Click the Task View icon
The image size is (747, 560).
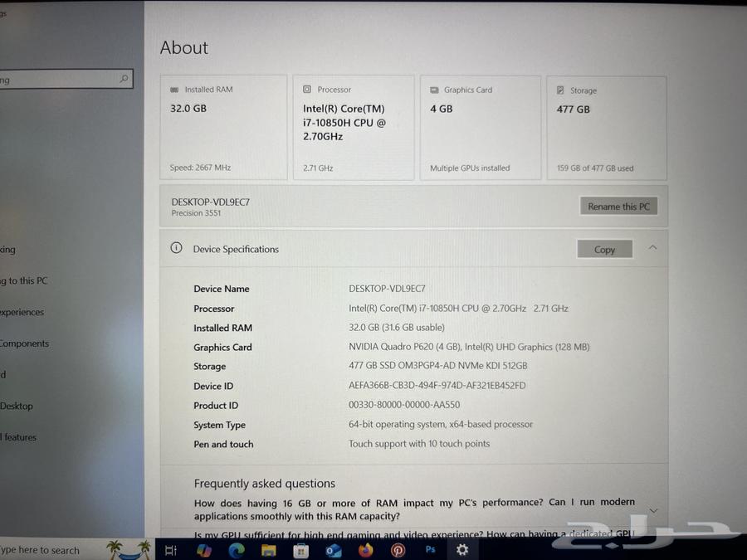pos(171,550)
